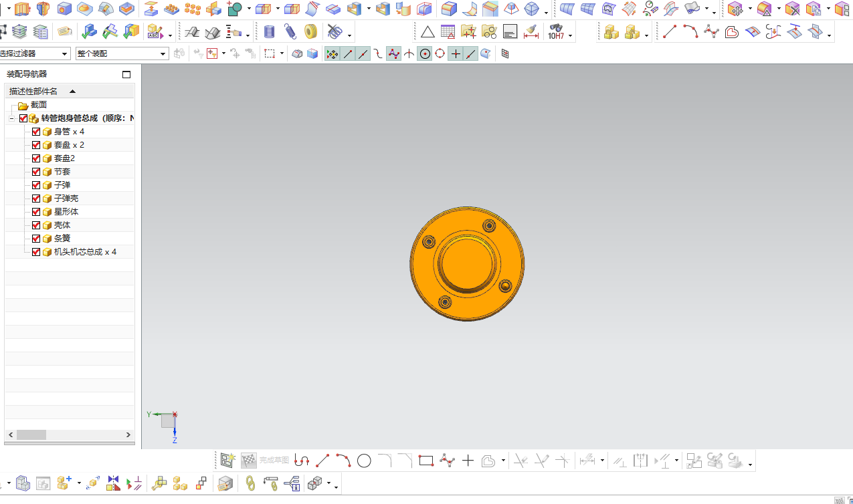Select the Revolve tool icon

click(x=43, y=9)
